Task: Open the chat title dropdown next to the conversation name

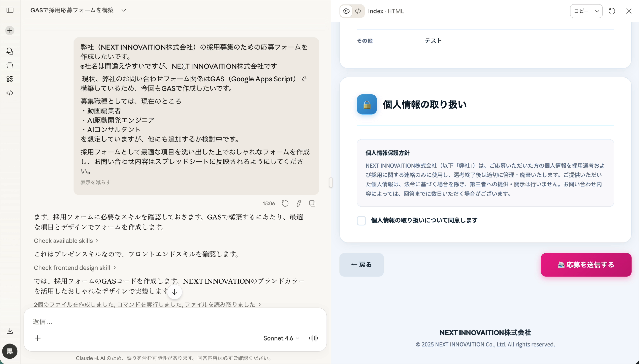Action: point(124,10)
